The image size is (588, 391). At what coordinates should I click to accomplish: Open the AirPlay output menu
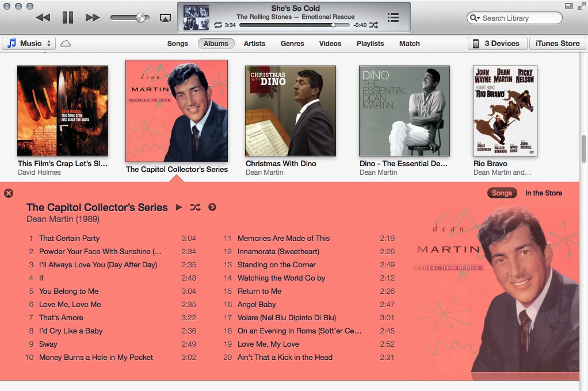(x=165, y=18)
